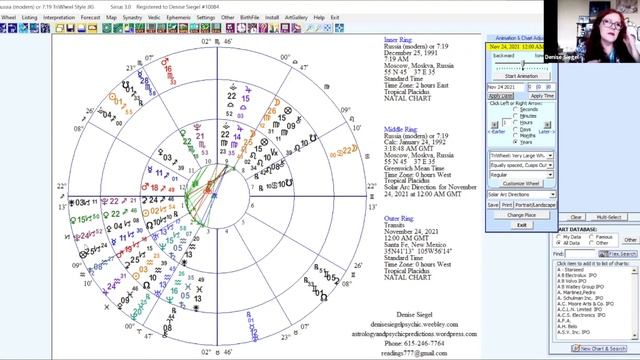Click the Change Place button

click(521, 215)
